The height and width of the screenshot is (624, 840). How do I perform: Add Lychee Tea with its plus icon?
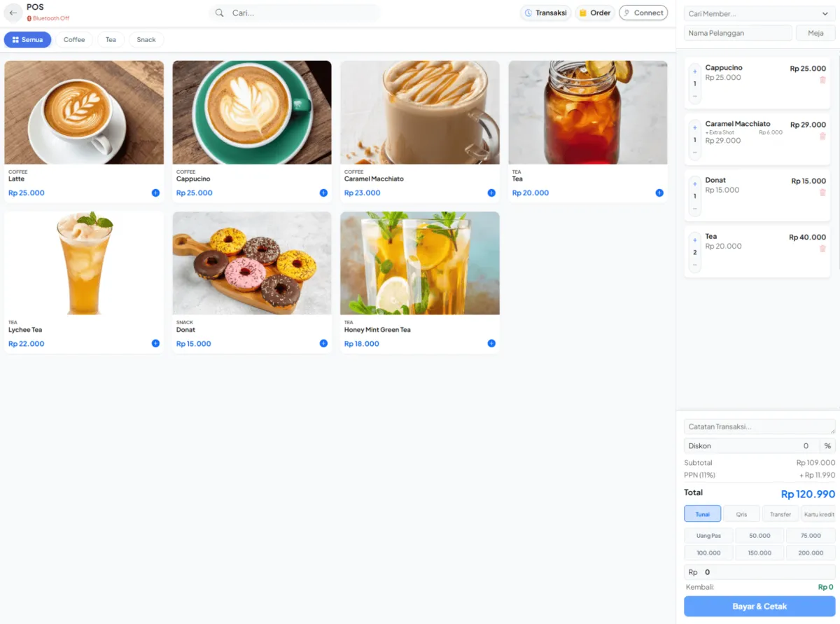155,343
